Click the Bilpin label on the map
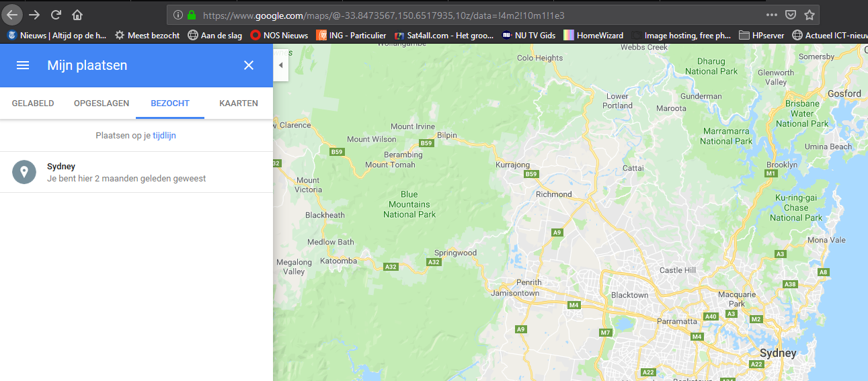 click(x=447, y=135)
